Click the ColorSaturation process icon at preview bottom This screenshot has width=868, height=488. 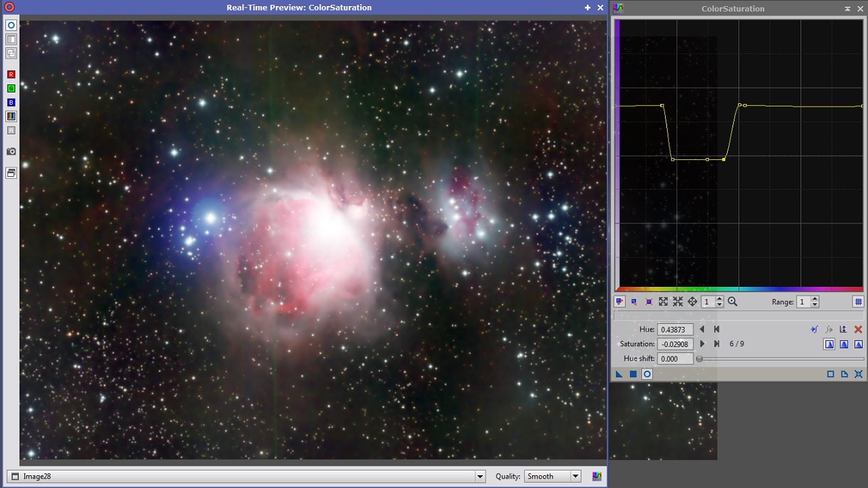597,477
